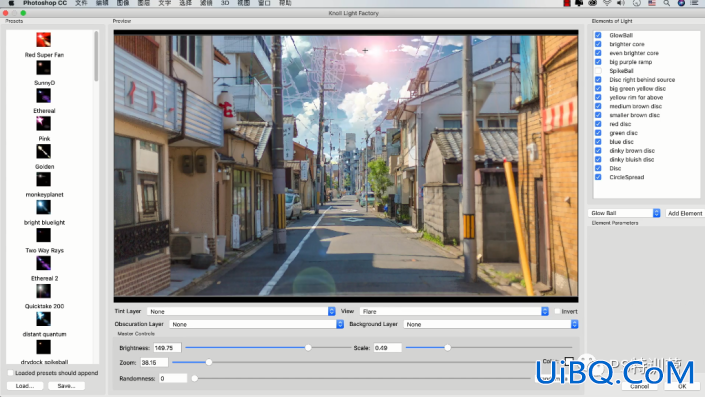
Task: Select the Ethereal preset thumbnail
Action: click(44, 96)
